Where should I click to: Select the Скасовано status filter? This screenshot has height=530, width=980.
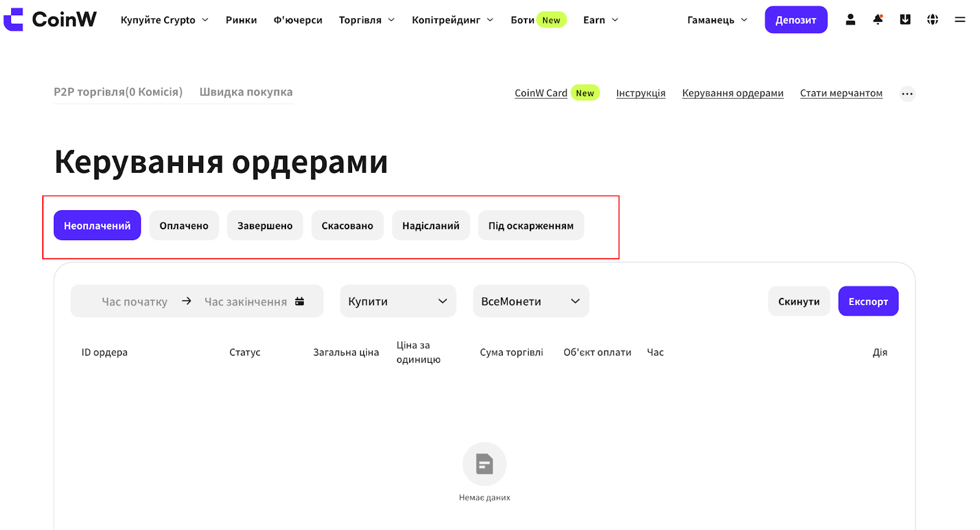pyautogui.click(x=347, y=225)
